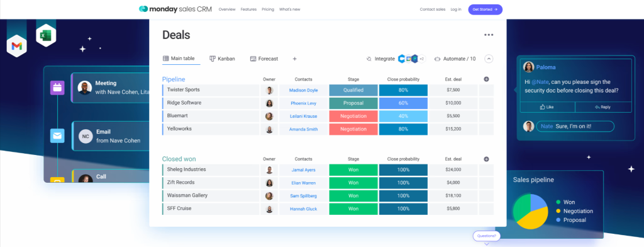Viewport: 644px width, 247px height.
Task: Add a new board view with plus icon
Action: [294, 59]
